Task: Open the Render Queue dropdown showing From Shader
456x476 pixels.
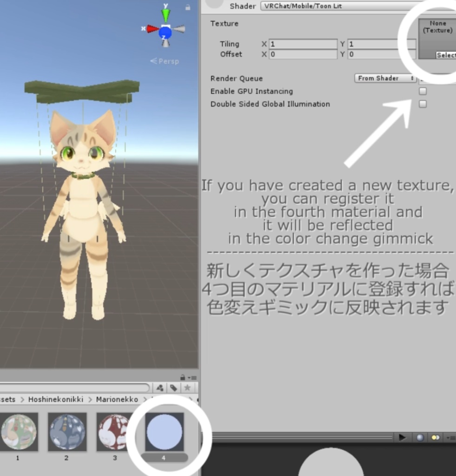Action: (385, 78)
